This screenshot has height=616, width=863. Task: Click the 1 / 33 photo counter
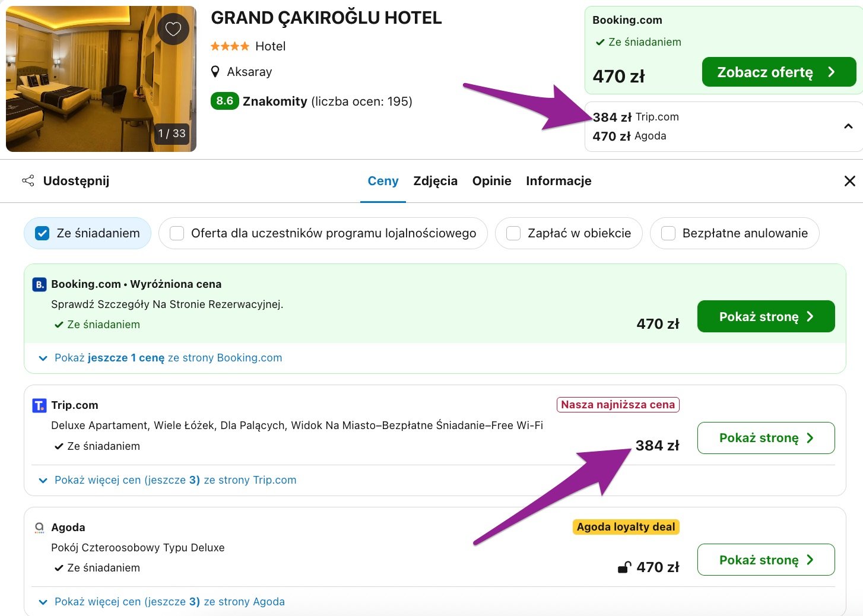[x=172, y=134]
